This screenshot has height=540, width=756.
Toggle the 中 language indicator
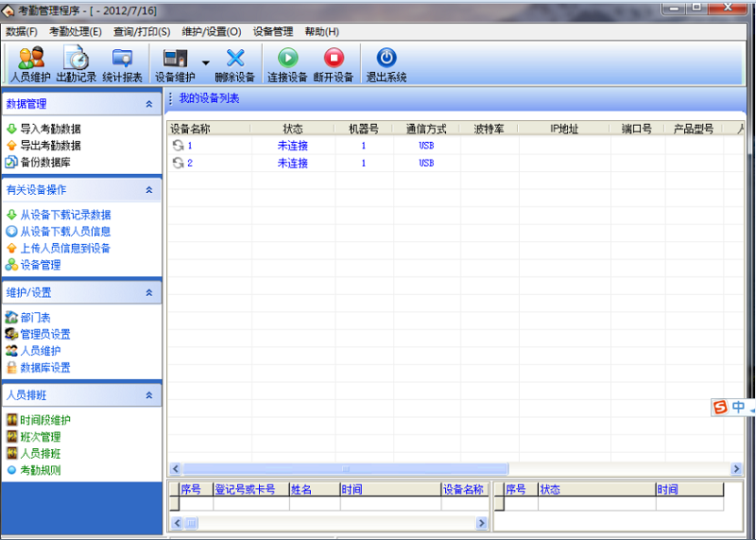pos(738,407)
